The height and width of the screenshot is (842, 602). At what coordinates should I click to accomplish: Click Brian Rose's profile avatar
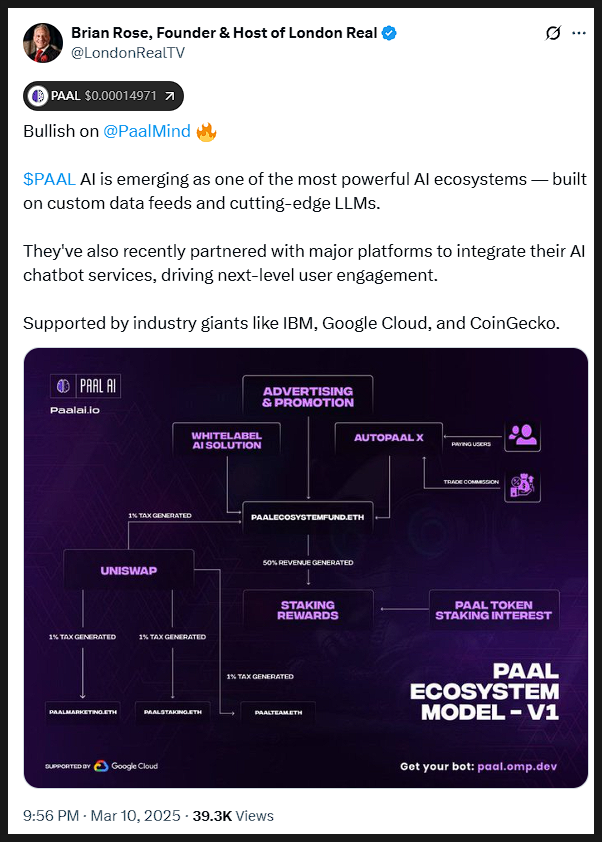coord(43,43)
